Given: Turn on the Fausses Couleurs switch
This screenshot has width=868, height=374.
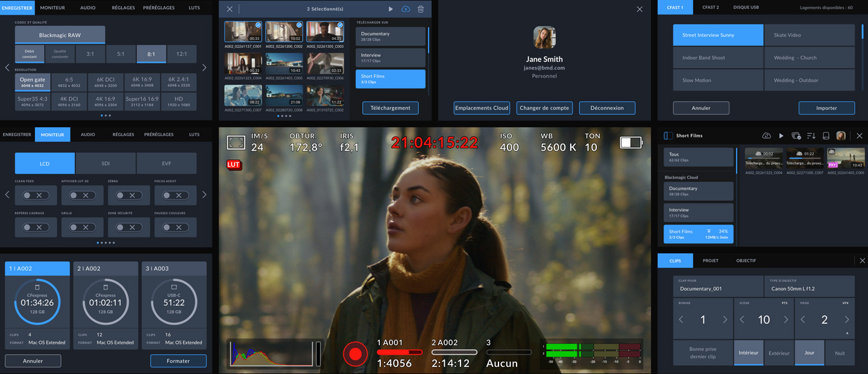Looking at the screenshot, I should [175, 227].
